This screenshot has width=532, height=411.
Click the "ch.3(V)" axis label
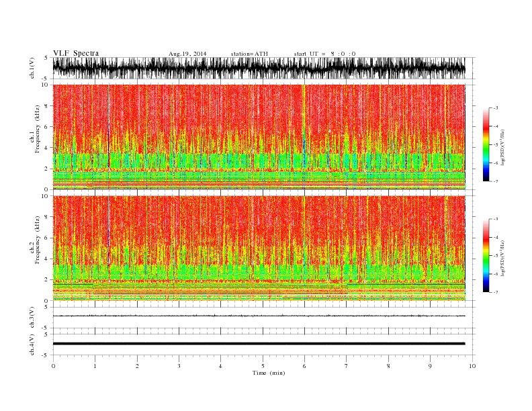click(32, 318)
